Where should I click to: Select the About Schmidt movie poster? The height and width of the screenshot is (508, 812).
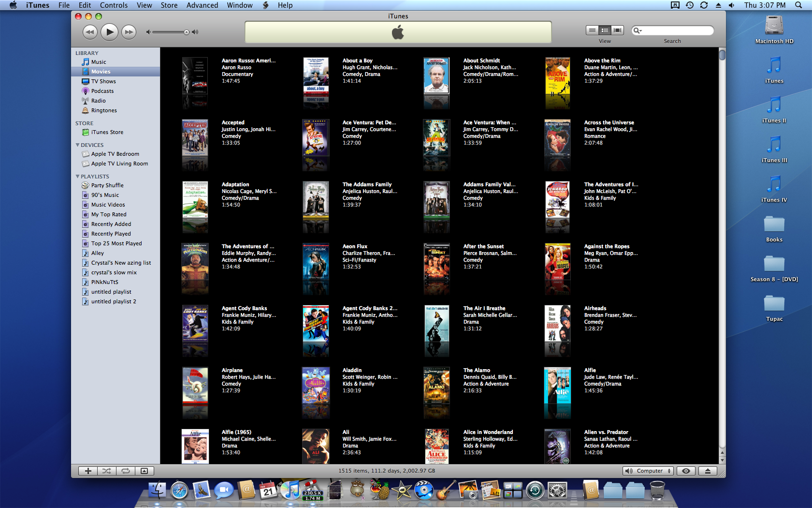pyautogui.click(x=436, y=76)
